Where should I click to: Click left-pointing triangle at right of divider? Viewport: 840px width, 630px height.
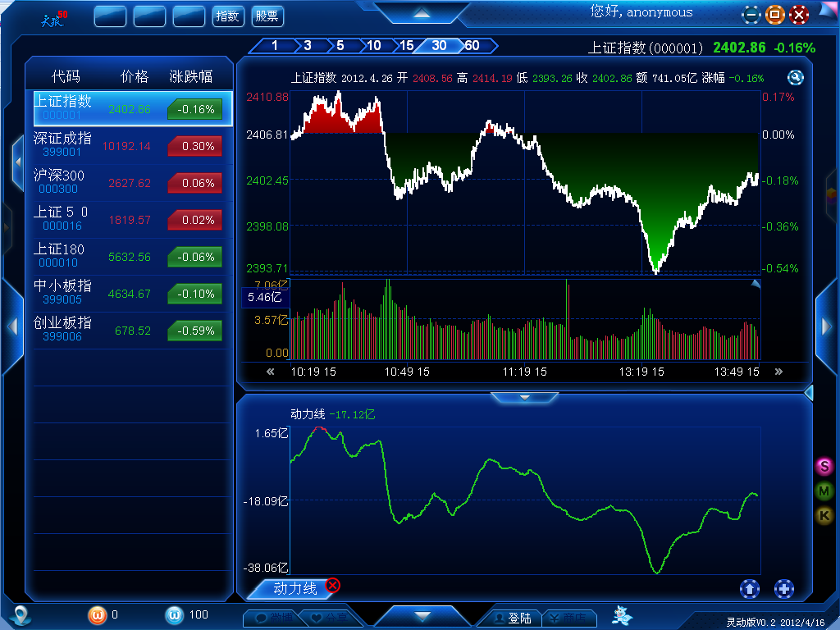click(809, 393)
